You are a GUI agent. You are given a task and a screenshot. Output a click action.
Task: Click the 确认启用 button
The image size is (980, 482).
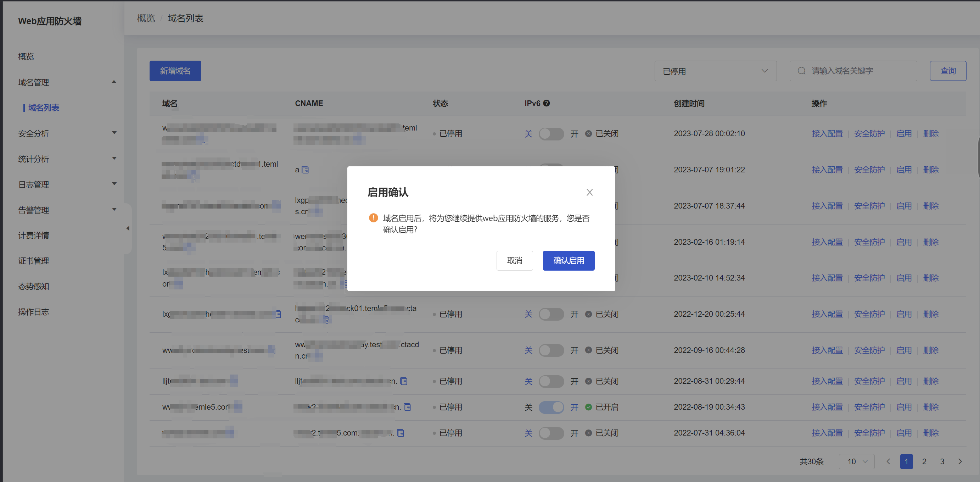click(x=568, y=260)
